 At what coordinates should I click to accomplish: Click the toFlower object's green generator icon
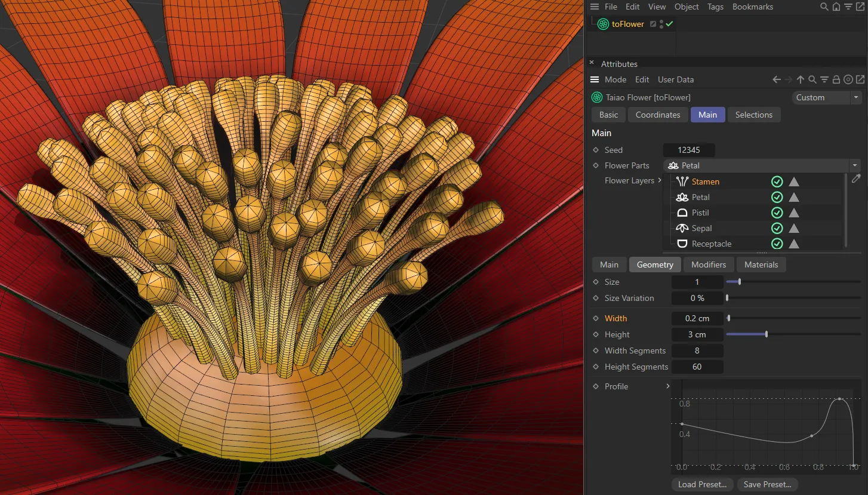(603, 24)
